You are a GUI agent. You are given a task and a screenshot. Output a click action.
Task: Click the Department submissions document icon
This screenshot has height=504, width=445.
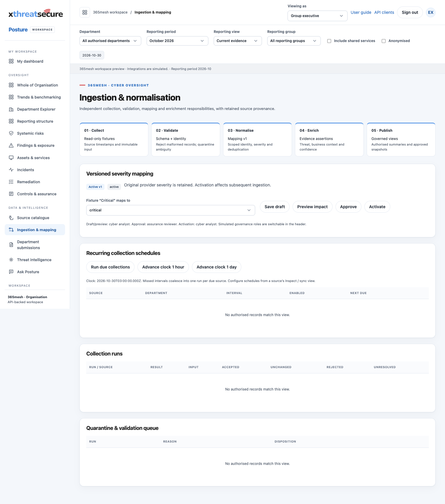tap(11, 245)
